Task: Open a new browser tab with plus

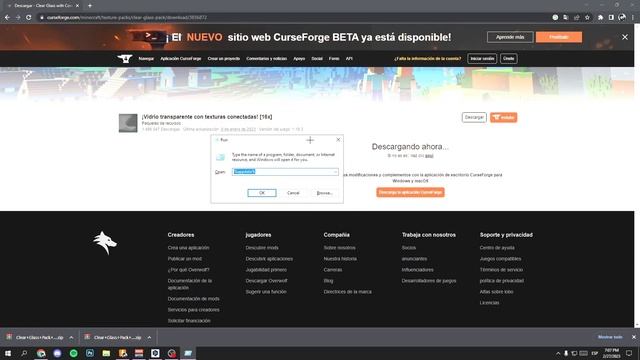Action: point(90,6)
